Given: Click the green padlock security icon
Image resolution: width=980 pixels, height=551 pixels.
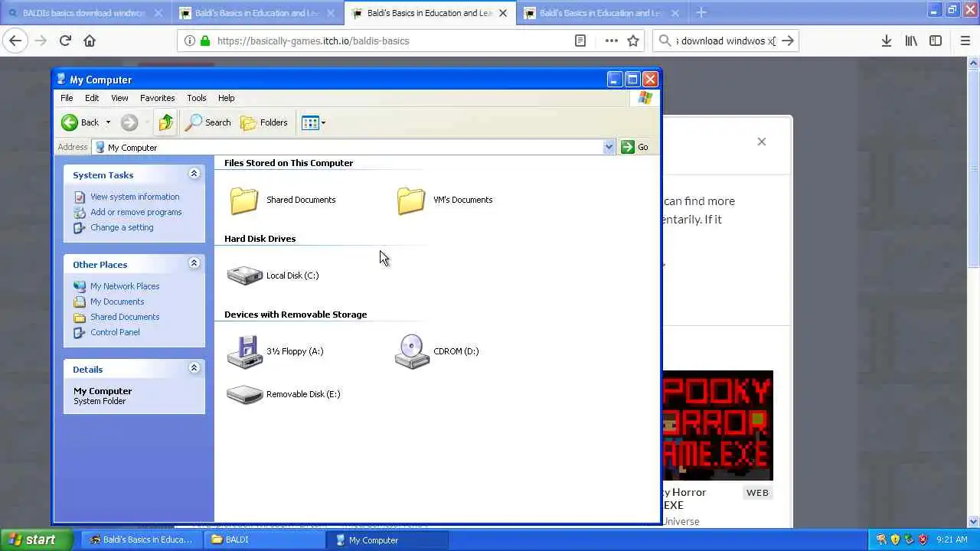Looking at the screenshot, I should tap(205, 41).
